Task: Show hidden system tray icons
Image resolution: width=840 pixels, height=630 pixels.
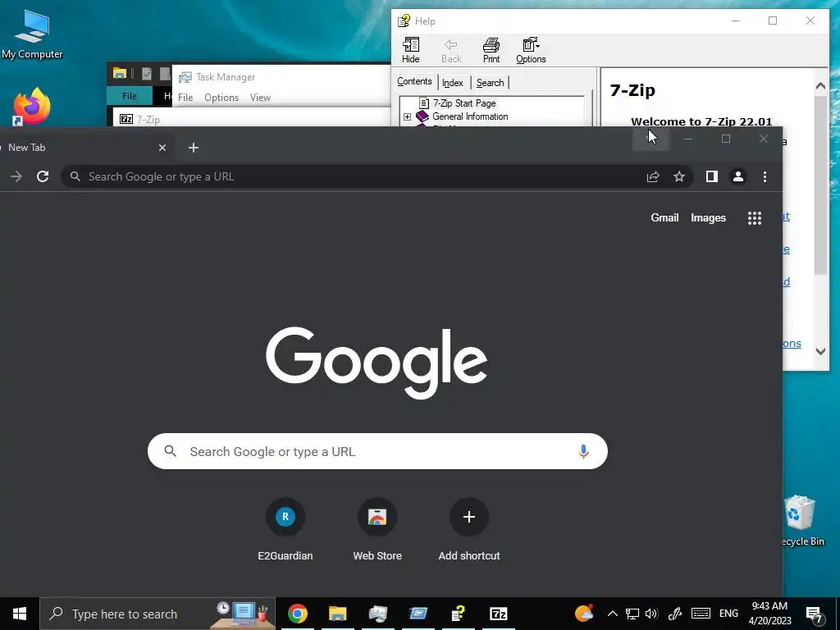Action: (612, 614)
